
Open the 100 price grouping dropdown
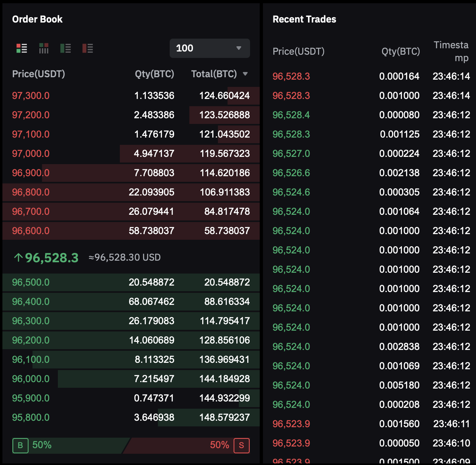[210, 48]
